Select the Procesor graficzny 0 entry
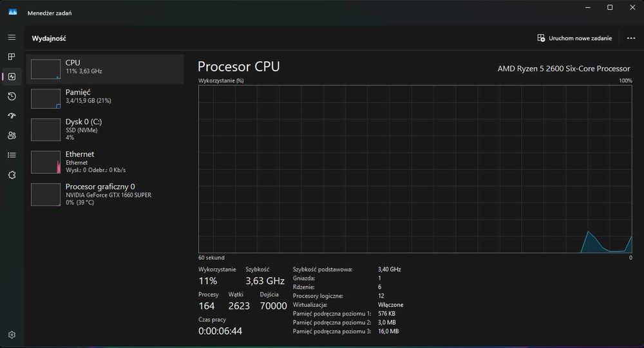Image resolution: width=644 pixels, height=348 pixels. tap(105, 194)
